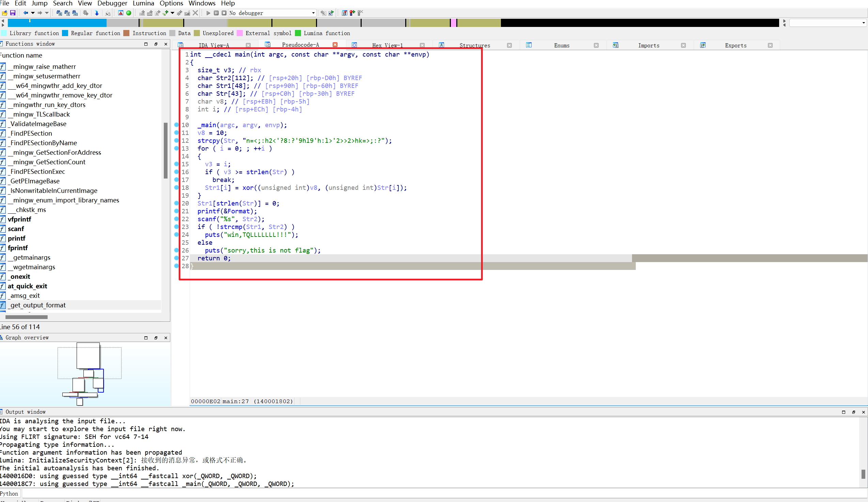Viewport: 868px width, 502px height.
Task: Switch to the Hex View-1 tab
Action: 387,46
